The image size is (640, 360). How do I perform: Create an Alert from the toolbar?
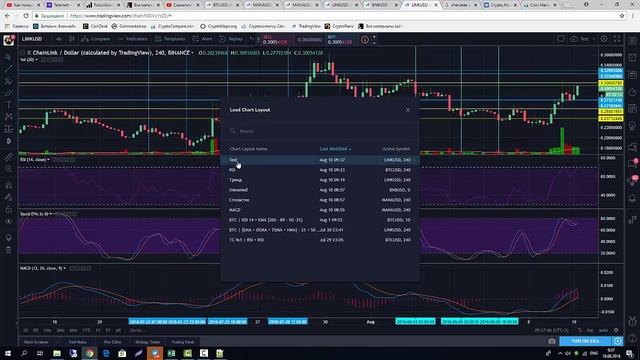coord(203,39)
